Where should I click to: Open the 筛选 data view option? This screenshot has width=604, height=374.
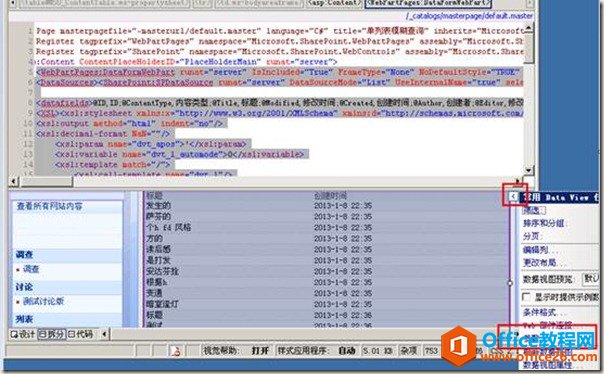pos(534,210)
